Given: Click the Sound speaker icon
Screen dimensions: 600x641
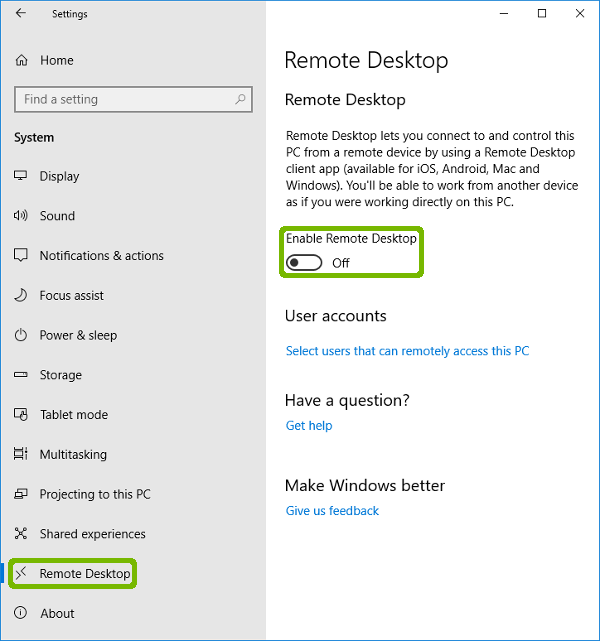Looking at the screenshot, I should (20, 215).
